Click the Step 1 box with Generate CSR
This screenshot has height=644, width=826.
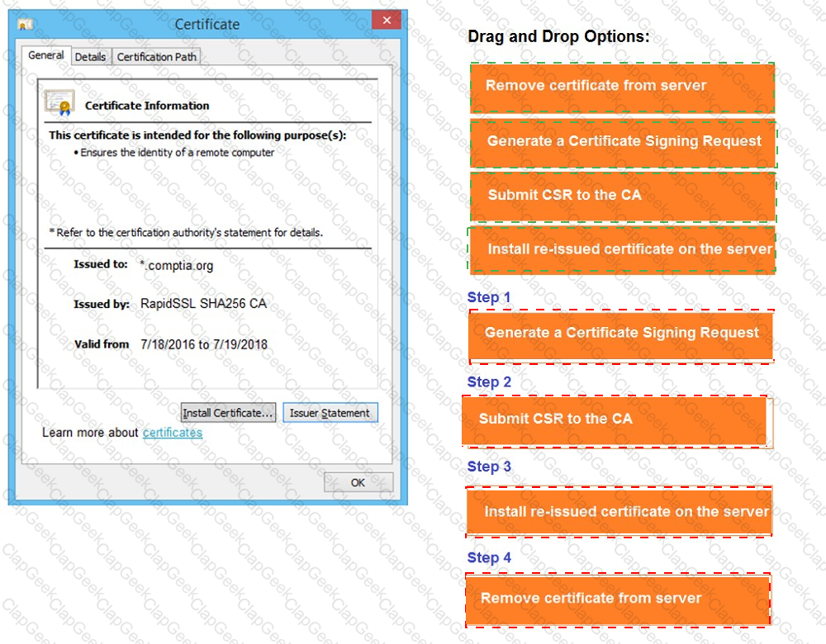620,334
